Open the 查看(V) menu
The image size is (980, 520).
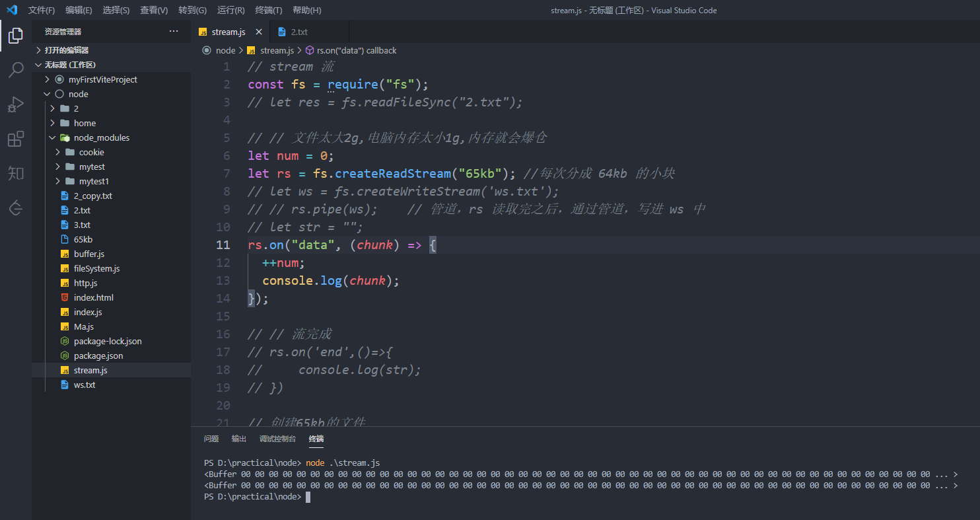click(154, 10)
